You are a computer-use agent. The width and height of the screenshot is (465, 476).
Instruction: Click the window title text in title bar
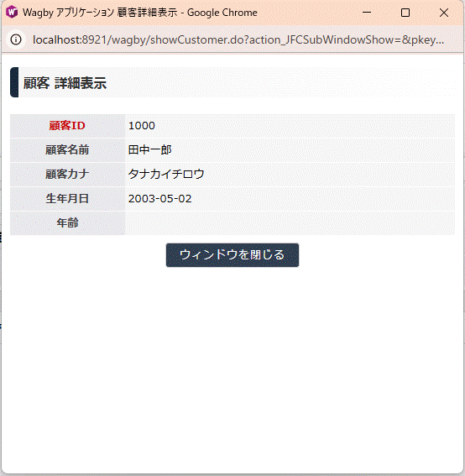(140, 13)
